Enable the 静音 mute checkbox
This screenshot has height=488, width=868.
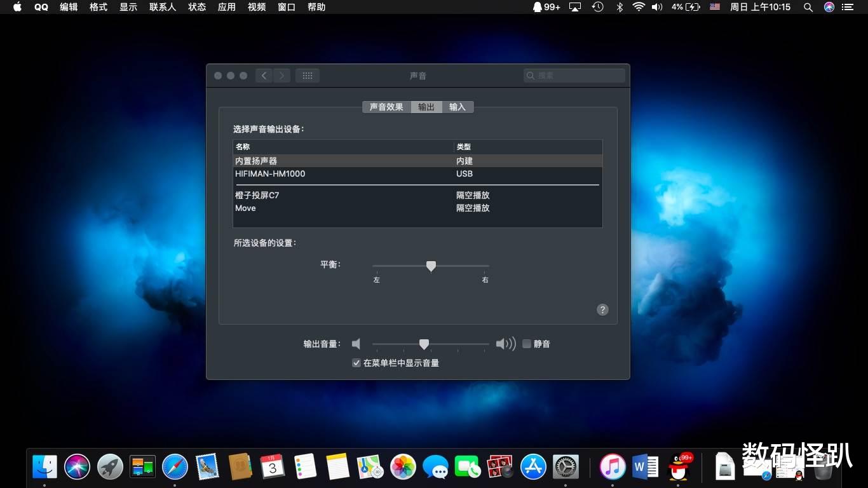tap(526, 344)
